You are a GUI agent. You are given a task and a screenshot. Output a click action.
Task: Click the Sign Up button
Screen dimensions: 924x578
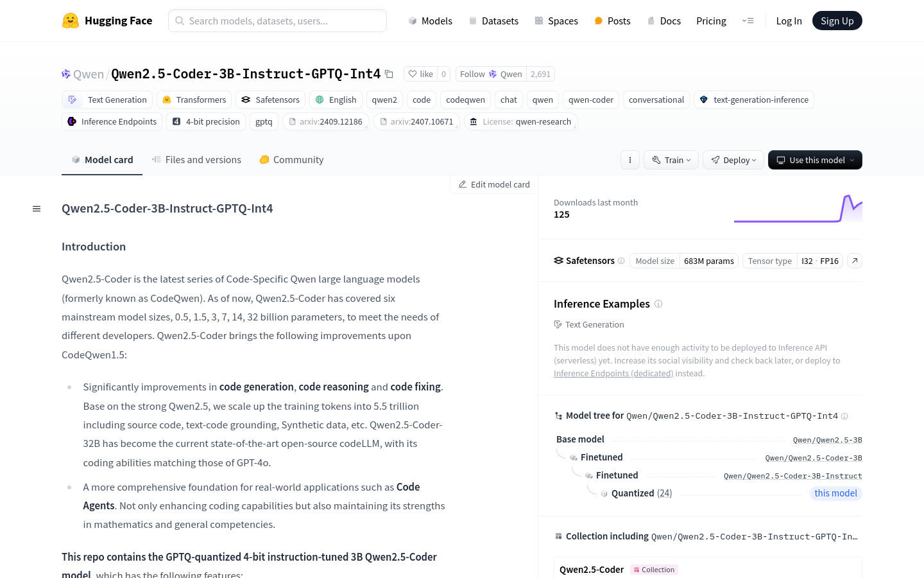tap(837, 20)
